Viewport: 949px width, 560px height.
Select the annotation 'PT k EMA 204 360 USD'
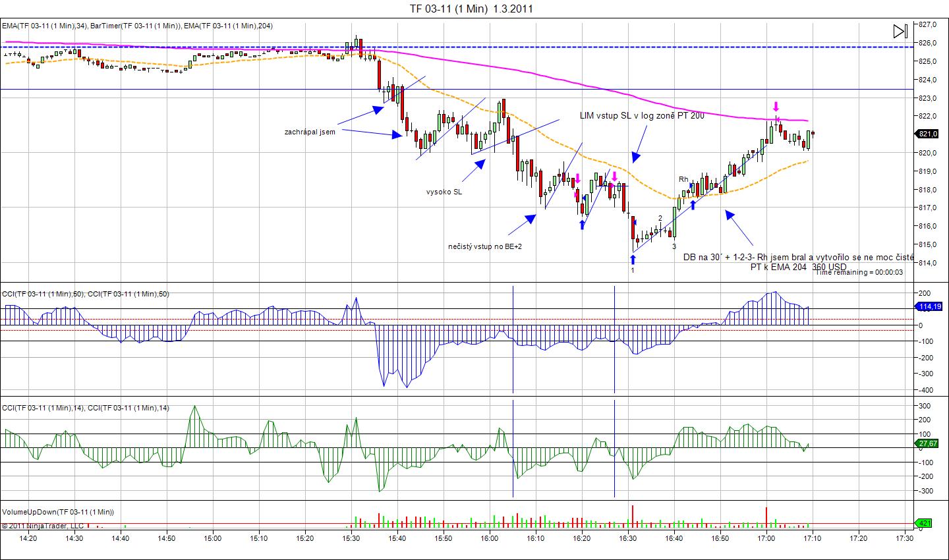[799, 267]
